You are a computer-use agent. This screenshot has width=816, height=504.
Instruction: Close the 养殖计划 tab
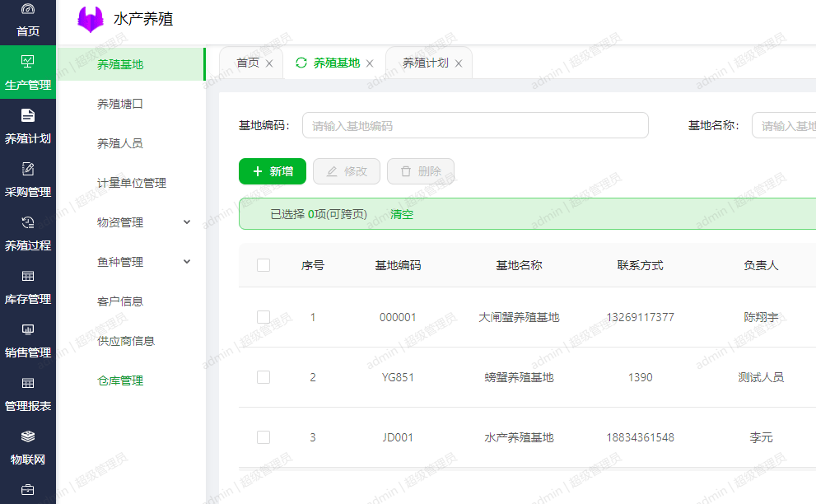(459, 63)
